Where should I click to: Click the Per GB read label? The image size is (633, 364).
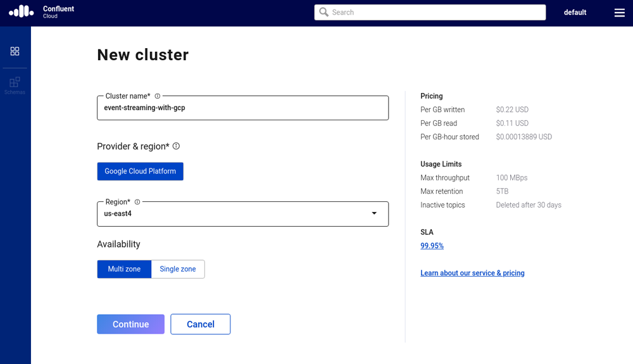click(439, 123)
